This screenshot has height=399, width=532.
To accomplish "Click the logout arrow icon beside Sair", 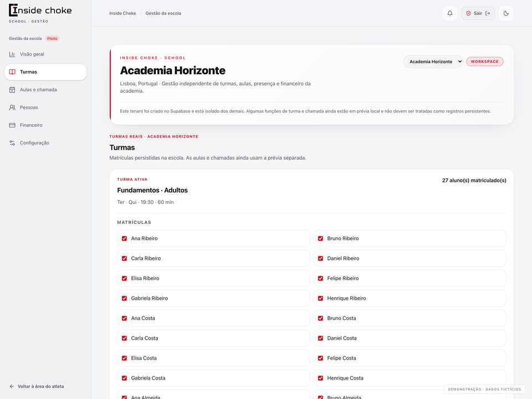I will [488, 13].
